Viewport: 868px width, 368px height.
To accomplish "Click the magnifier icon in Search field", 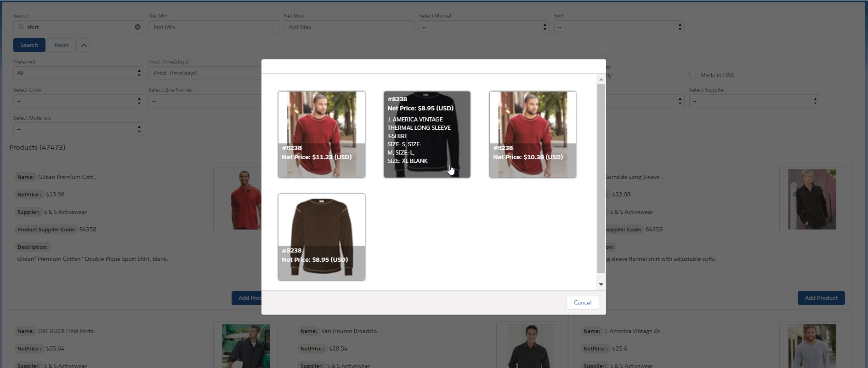I will tap(21, 27).
